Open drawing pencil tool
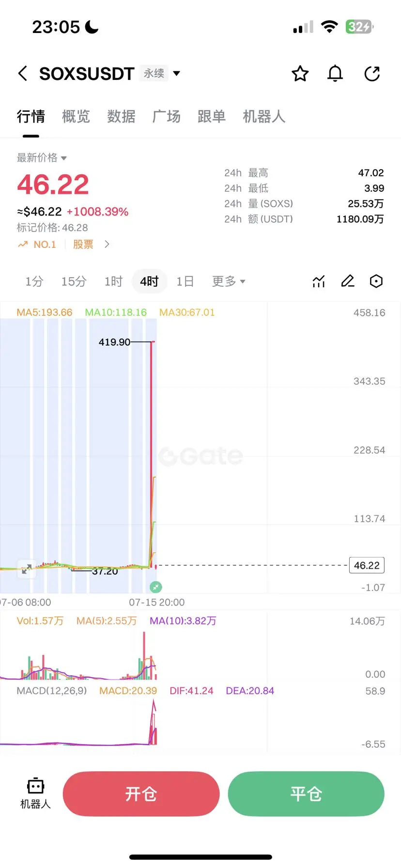This screenshot has height=868, width=401. pos(348,281)
